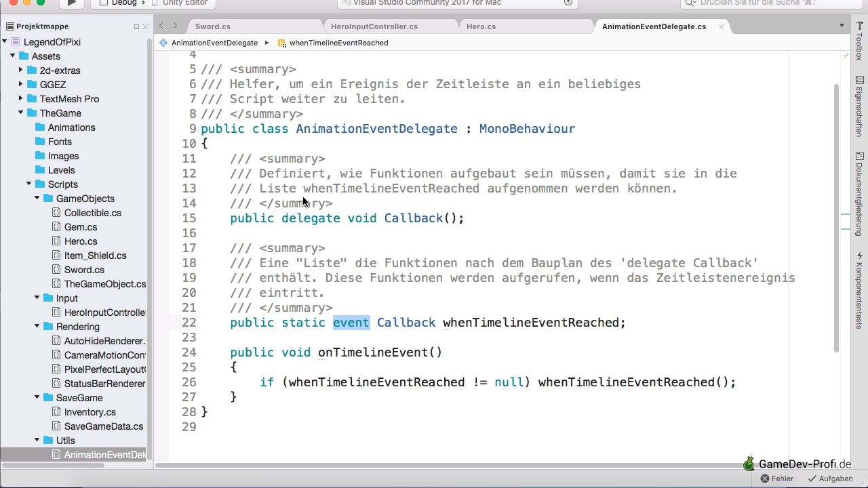Select the Levels folder
Viewport: 868px width, 488px height.
click(x=61, y=170)
